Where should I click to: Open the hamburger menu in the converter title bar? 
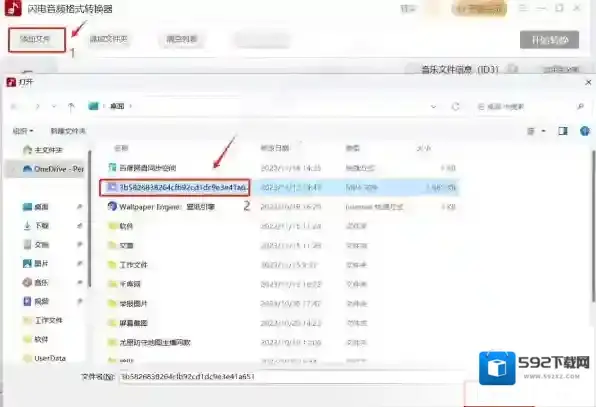coord(523,8)
